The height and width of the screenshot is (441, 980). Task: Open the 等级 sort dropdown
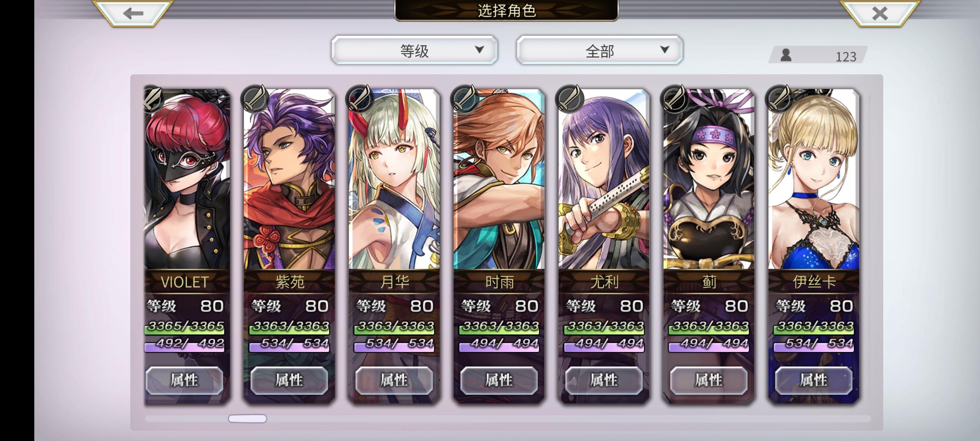pyautogui.click(x=414, y=50)
